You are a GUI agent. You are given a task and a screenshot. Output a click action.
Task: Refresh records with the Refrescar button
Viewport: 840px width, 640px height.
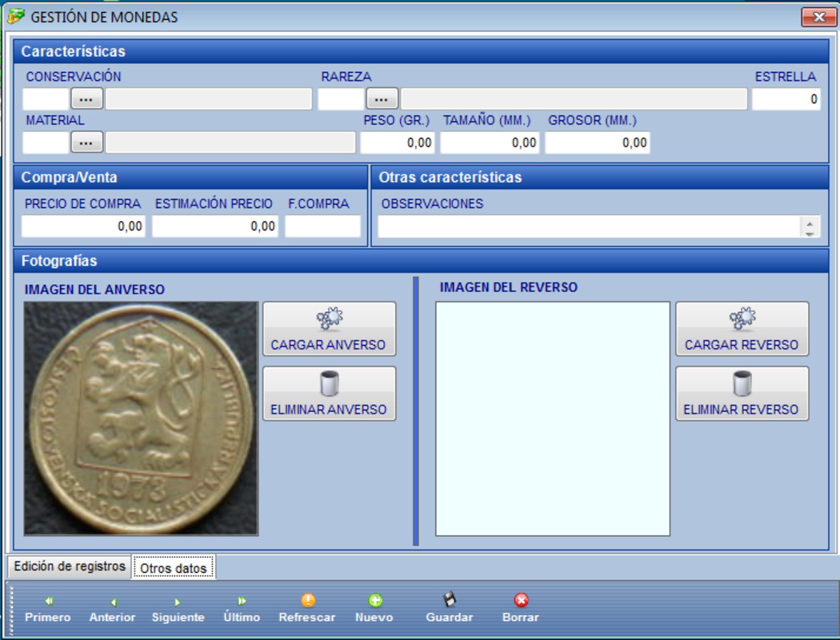tap(307, 609)
